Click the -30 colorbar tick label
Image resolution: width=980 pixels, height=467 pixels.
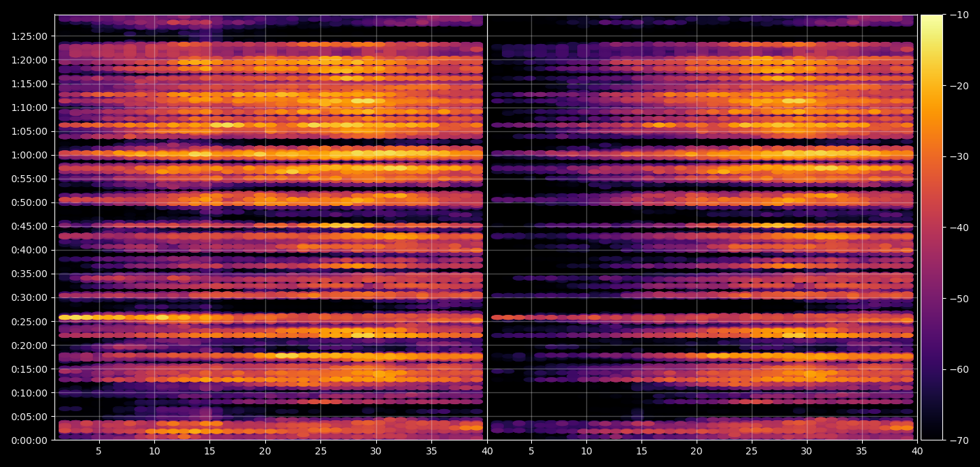click(959, 156)
